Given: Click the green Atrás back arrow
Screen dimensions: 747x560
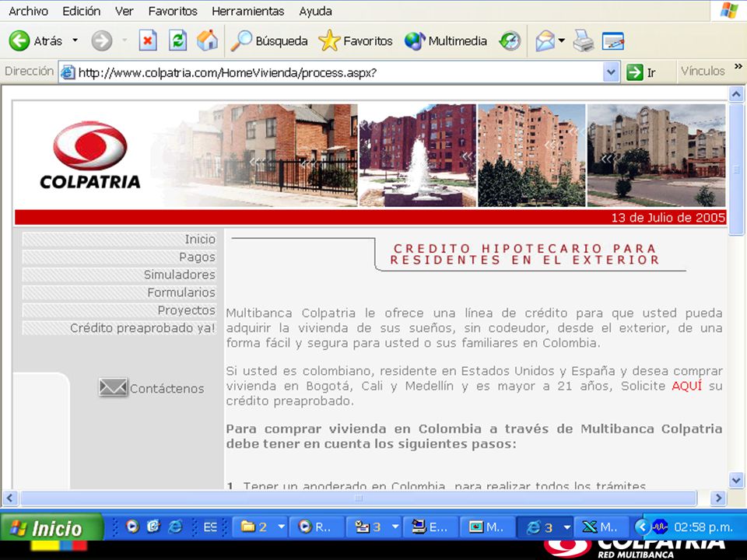Looking at the screenshot, I should (x=19, y=40).
